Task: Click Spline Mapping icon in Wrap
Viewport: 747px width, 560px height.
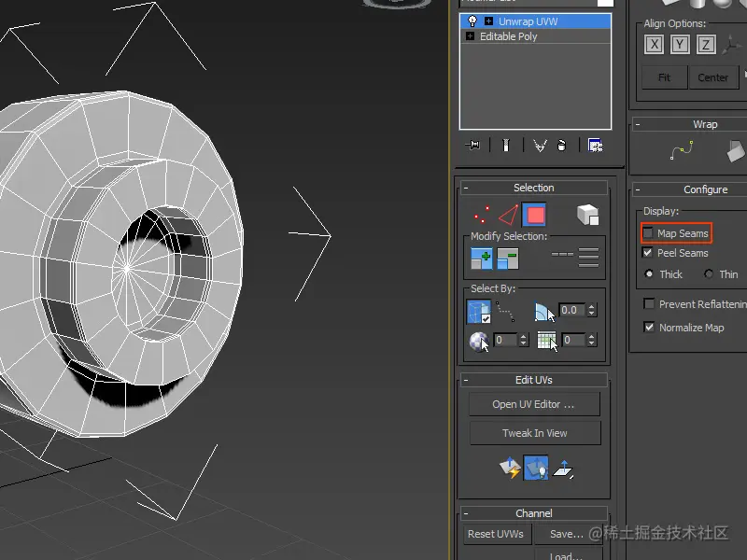Action: coord(682,150)
